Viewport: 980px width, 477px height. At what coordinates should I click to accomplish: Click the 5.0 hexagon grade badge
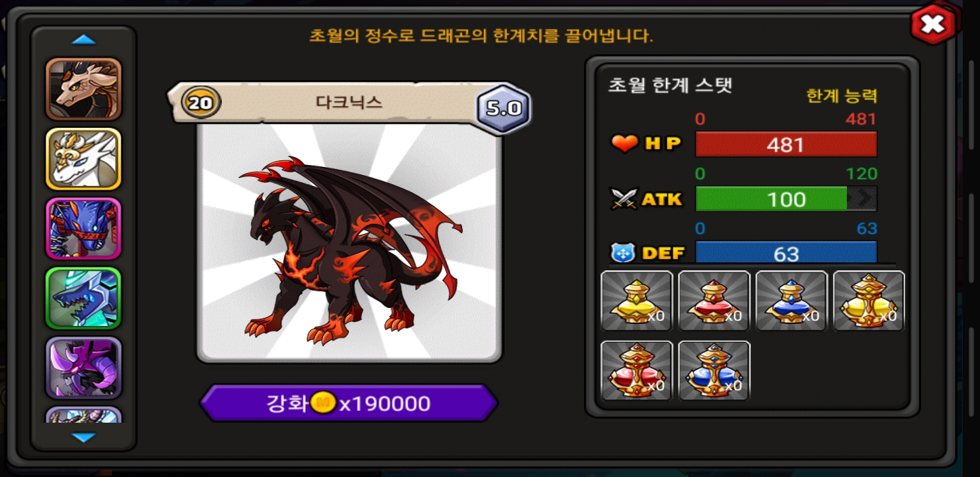click(504, 107)
